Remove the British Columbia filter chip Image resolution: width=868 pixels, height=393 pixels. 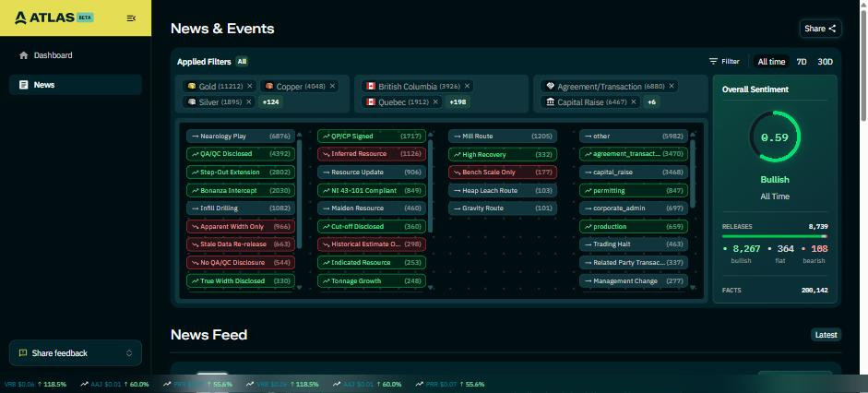click(467, 86)
